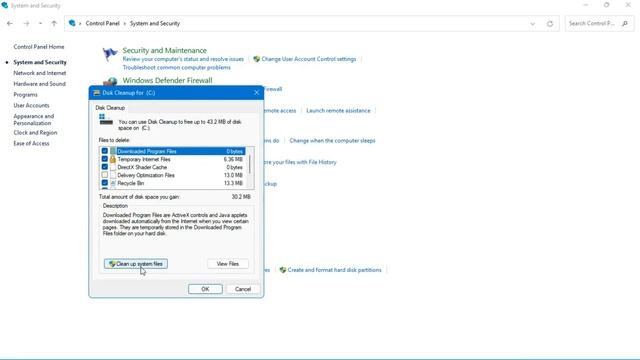Go up one level with Up arrow
Viewport: 640px width, 360px height.
coord(54,24)
